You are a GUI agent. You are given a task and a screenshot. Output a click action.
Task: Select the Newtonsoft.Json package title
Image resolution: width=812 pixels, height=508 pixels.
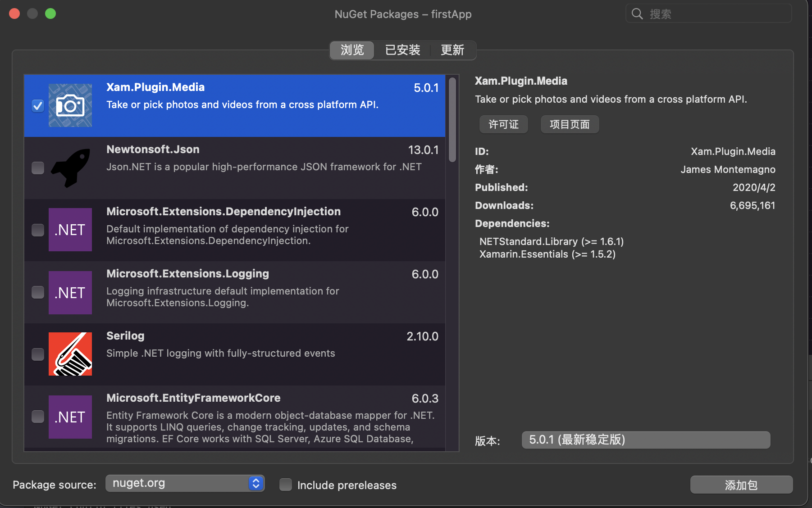click(x=153, y=150)
